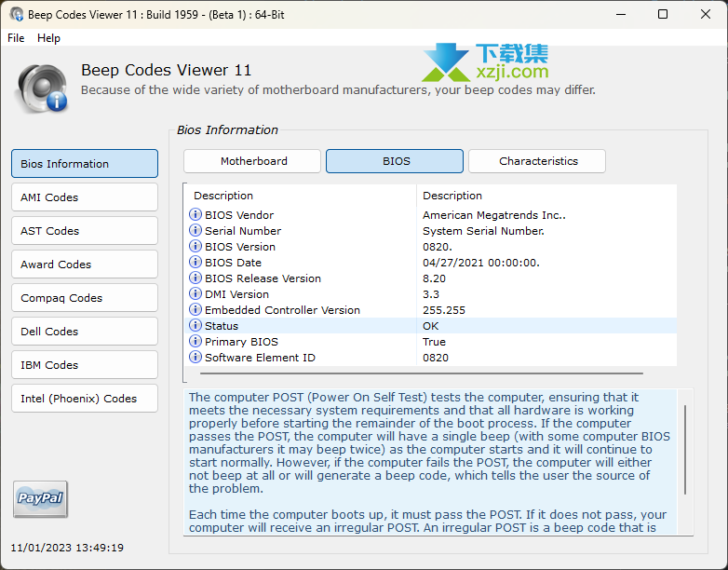728x570 pixels.
Task: Select the System Serial Number. value
Action: coord(483,231)
